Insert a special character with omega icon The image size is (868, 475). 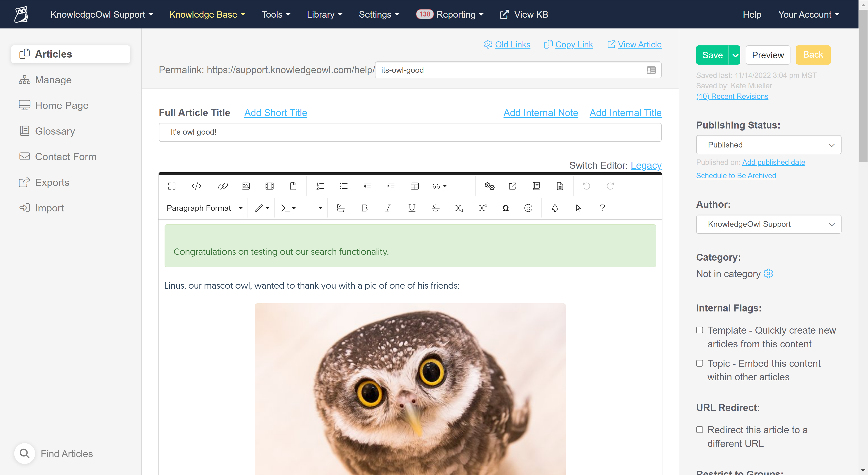click(x=505, y=208)
